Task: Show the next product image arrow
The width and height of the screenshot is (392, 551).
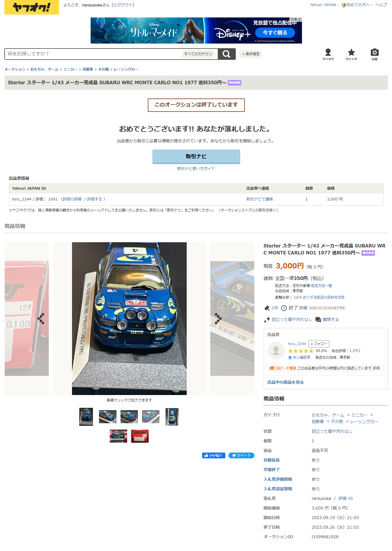Action: pos(218,319)
